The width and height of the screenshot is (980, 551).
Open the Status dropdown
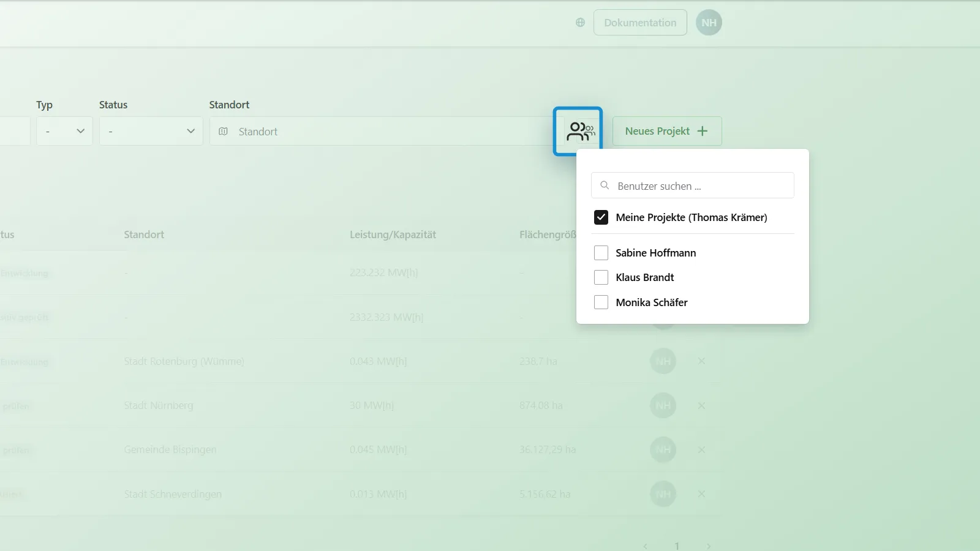click(x=151, y=131)
